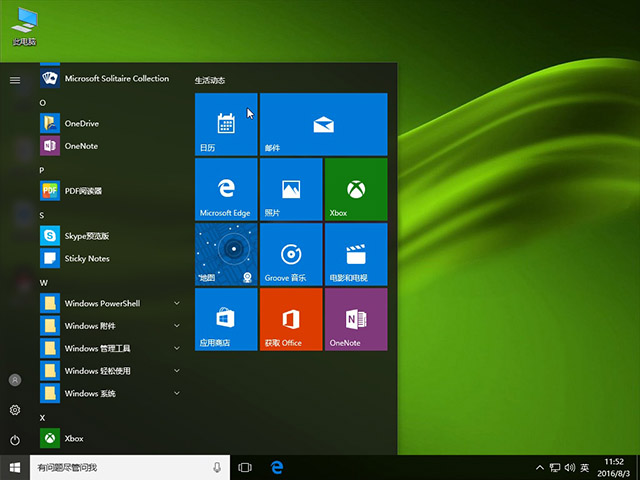Open the Mail tile (邮件)

pyautogui.click(x=322, y=124)
